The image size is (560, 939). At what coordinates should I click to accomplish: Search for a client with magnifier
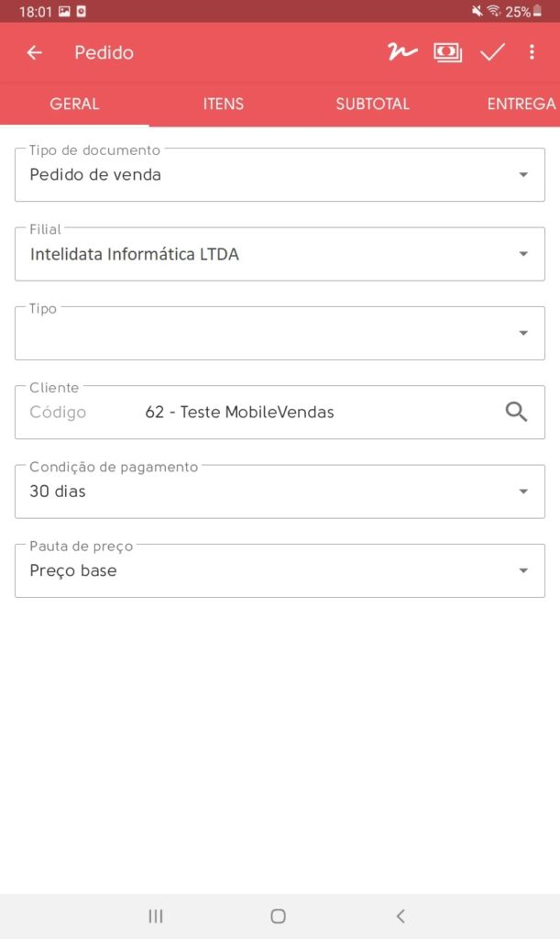[x=517, y=412]
